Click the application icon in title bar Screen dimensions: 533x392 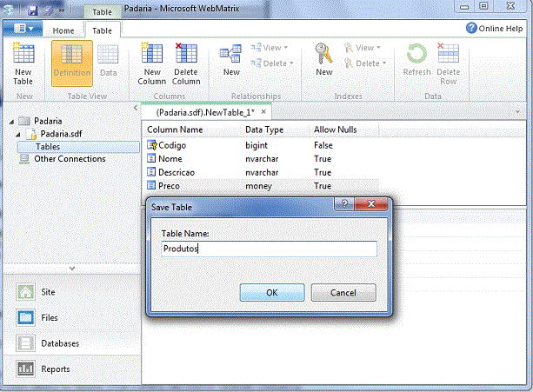pos(9,10)
